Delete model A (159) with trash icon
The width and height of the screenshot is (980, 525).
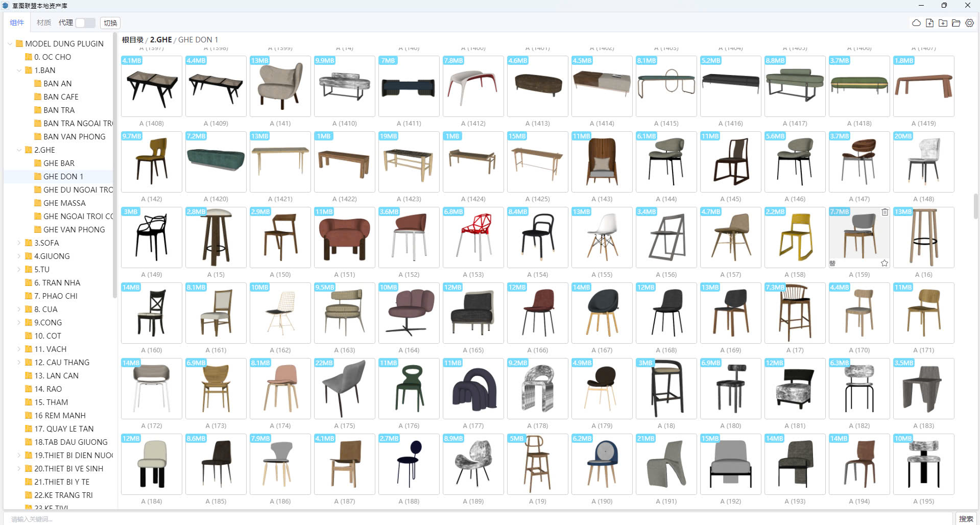point(885,212)
